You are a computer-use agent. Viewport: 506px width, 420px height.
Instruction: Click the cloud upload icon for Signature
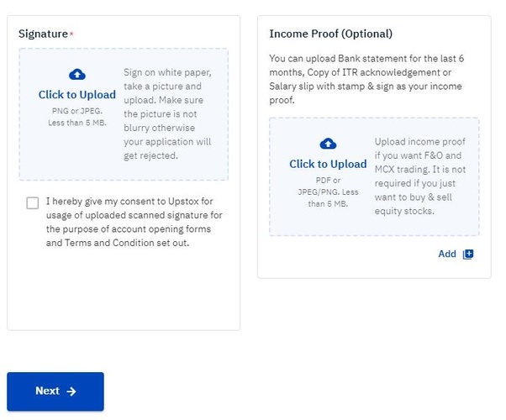coord(76,76)
